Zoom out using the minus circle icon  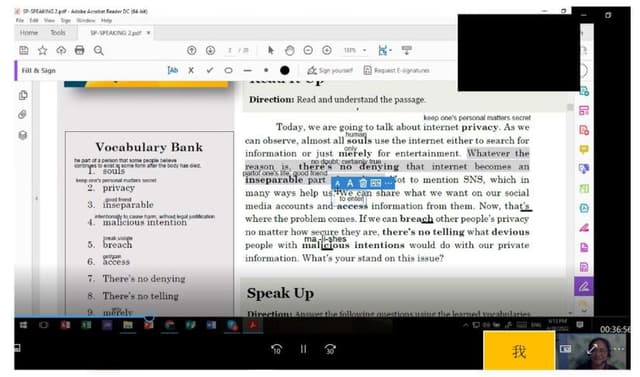[x=308, y=50]
